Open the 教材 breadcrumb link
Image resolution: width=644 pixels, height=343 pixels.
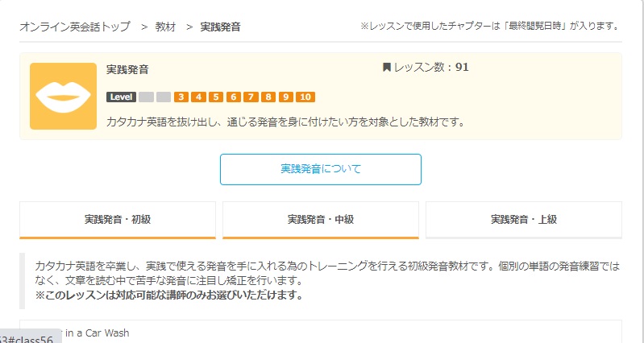pos(165,27)
